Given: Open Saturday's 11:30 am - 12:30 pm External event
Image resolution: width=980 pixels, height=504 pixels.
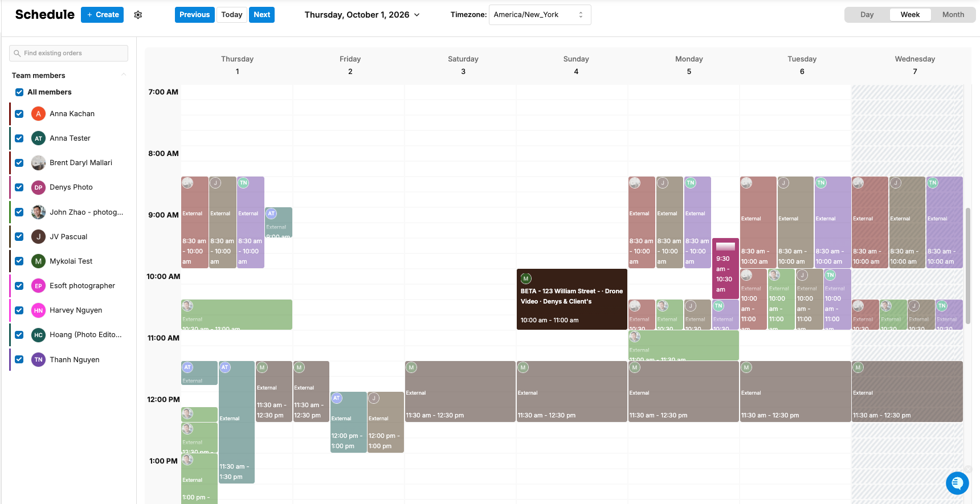Looking at the screenshot, I should pyautogui.click(x=460, y=391).
